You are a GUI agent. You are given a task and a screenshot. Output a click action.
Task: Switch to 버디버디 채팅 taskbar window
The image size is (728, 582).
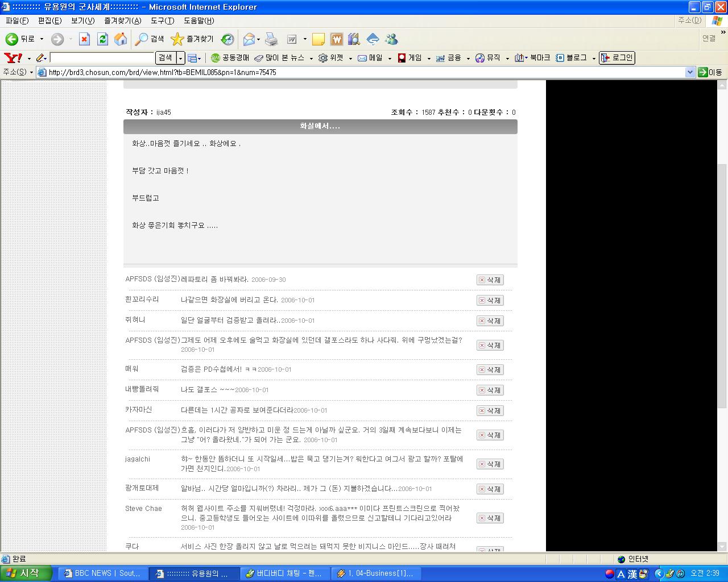click(x=285, y=573)
